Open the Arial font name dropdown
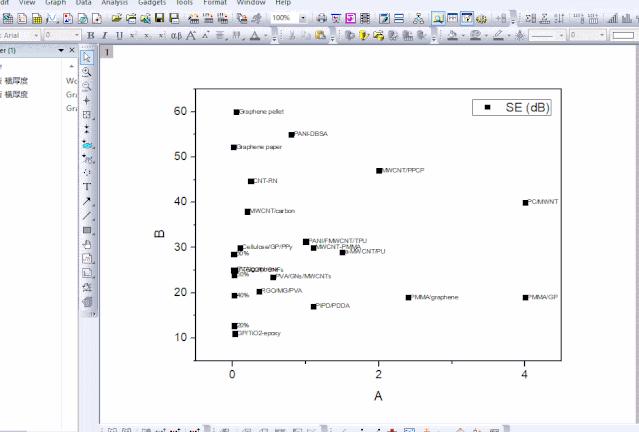Image resolution: width=639 pixels, height=432 pixels. click(x=36, y=35)
